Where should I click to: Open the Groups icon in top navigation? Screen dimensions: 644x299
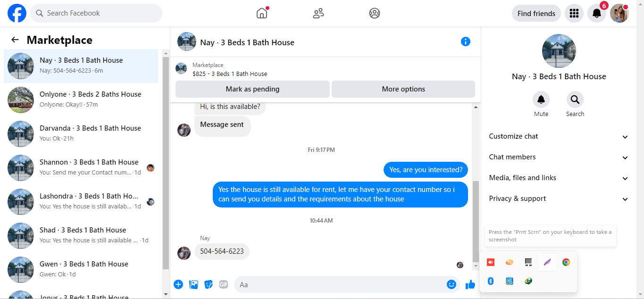[x=375, y=13]
